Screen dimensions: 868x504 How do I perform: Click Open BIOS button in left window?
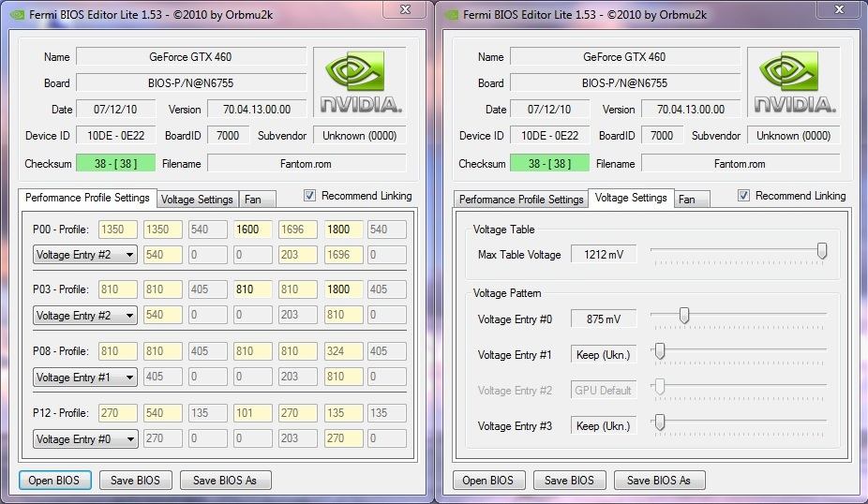point(54,481)
